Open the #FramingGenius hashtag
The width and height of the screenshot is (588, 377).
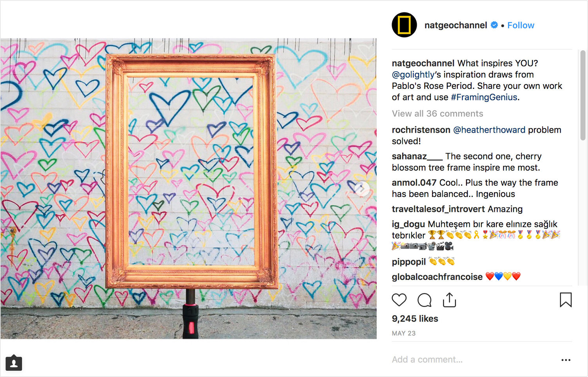coord(484,97)
